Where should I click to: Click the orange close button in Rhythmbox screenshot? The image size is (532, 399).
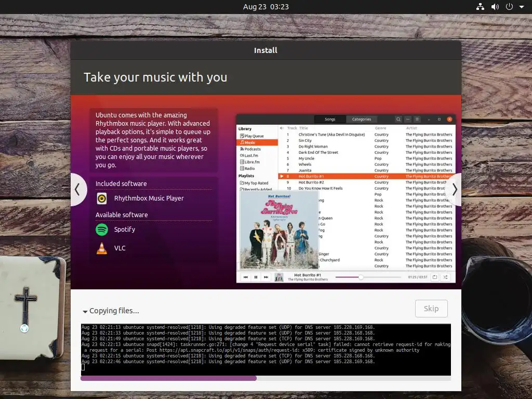pyautogui.click(x=449, y=119)
